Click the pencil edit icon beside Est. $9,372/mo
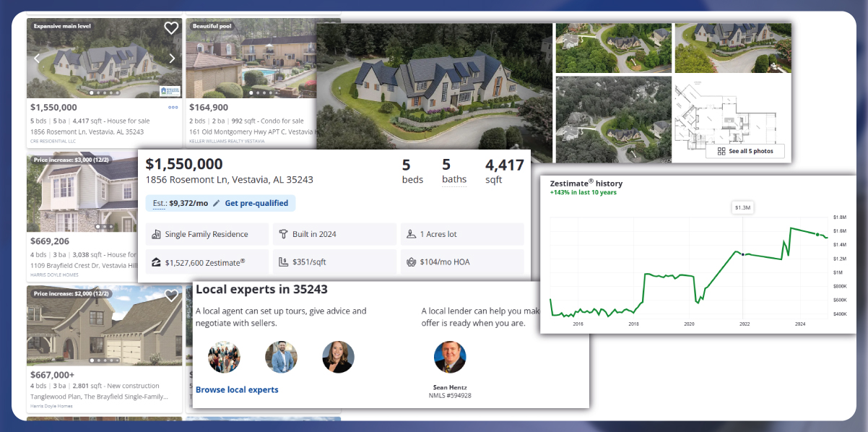The width and height of the screenshot is (868, 432). (x=216, y=204)
